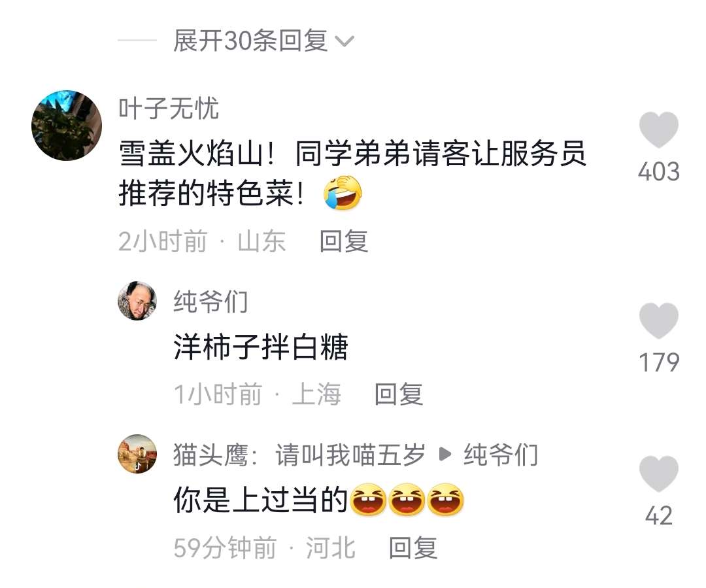Viewport: 706px width, 588px height.
Task: Expand 展开30条回复 replies
Action: pos(250,41)
